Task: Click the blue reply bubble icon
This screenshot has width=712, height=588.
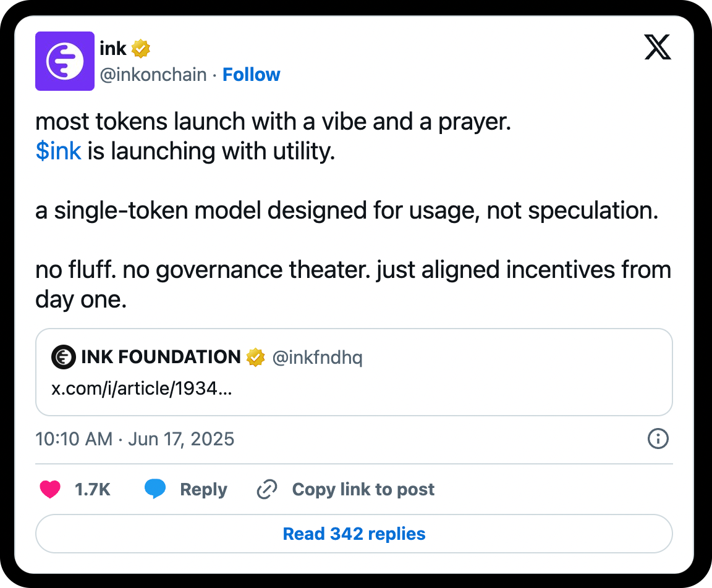Action: coord(155,490)
